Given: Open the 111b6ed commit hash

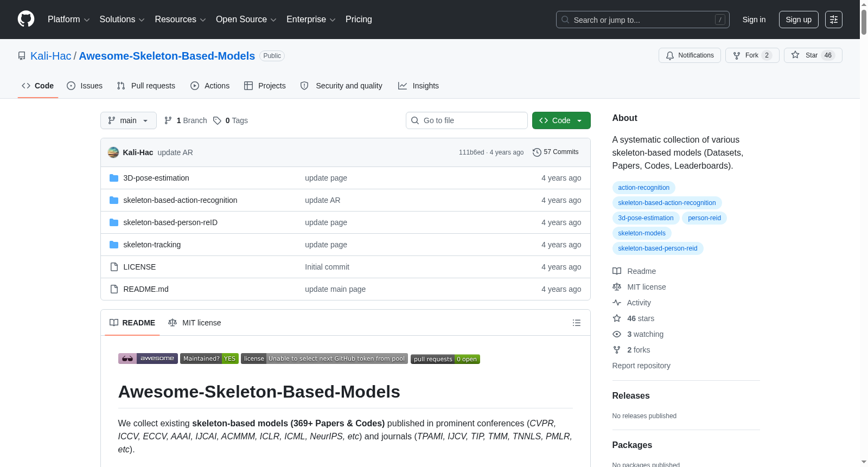Looking at the screenshot, I should coord(471,152).
